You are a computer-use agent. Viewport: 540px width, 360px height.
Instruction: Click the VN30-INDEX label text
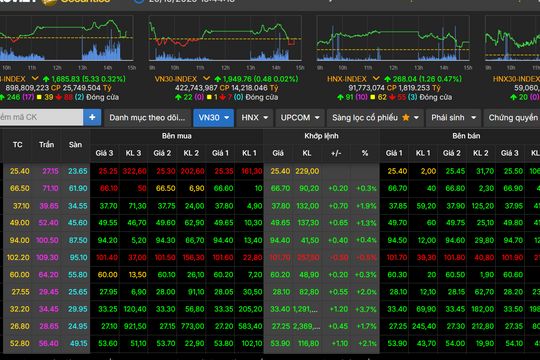176,79
